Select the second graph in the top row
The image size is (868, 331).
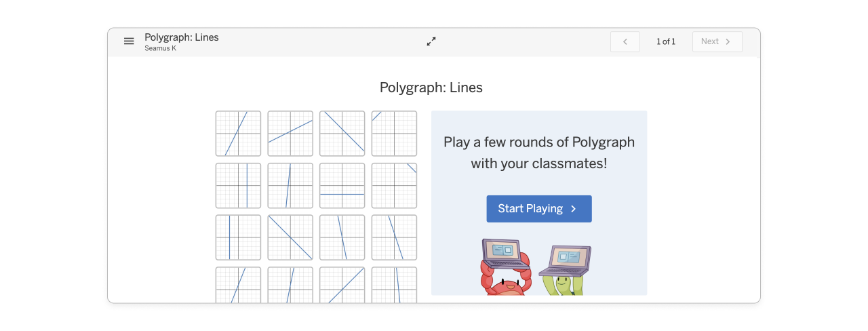point(290,134)
